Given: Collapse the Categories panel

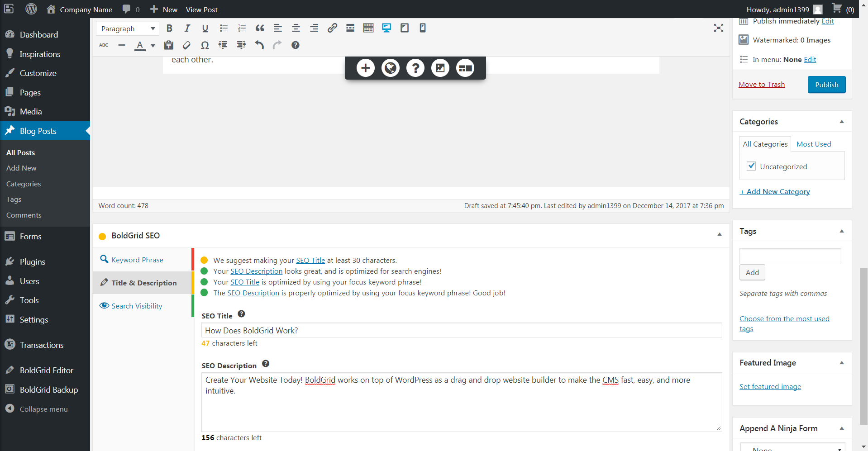Looking at the screenshot, I should (842, 122).
